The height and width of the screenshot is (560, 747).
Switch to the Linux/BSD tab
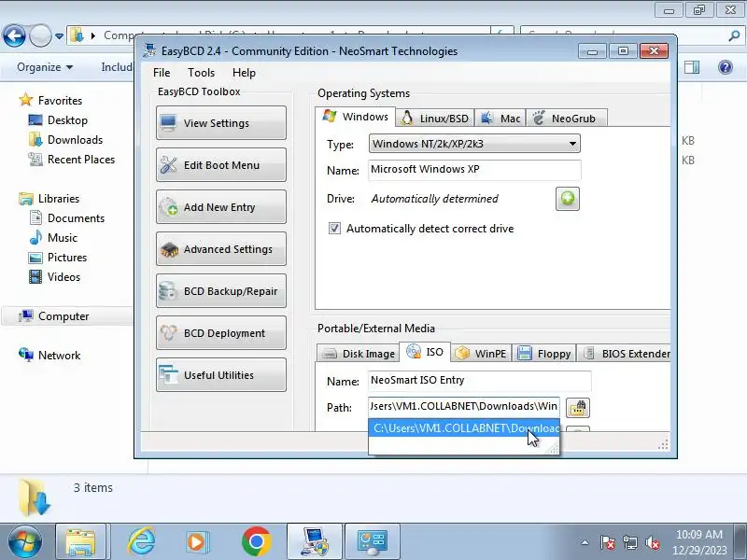pos(435,119)
